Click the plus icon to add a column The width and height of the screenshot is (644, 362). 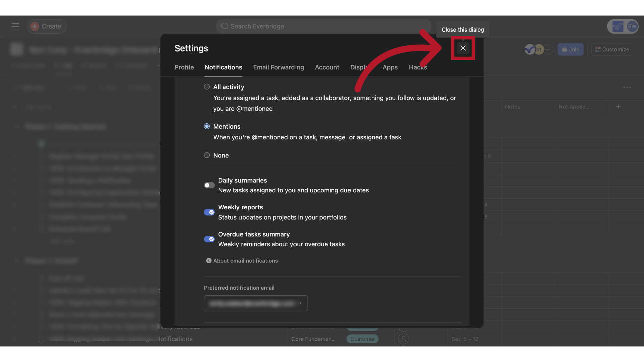(x=618, y=107)
